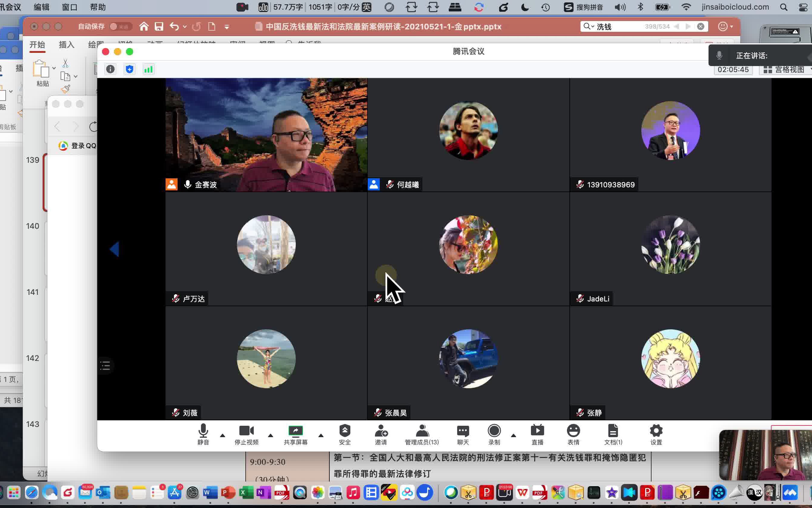Open quick access toolbar customize dropdown
This screenshot has height=508, width=812.
point(227,27)
